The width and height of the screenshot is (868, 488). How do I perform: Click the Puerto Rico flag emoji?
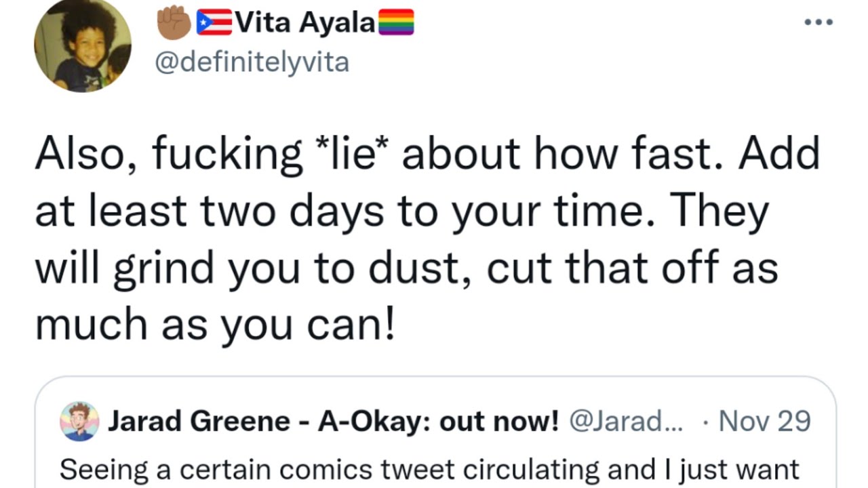coord(214,23)
